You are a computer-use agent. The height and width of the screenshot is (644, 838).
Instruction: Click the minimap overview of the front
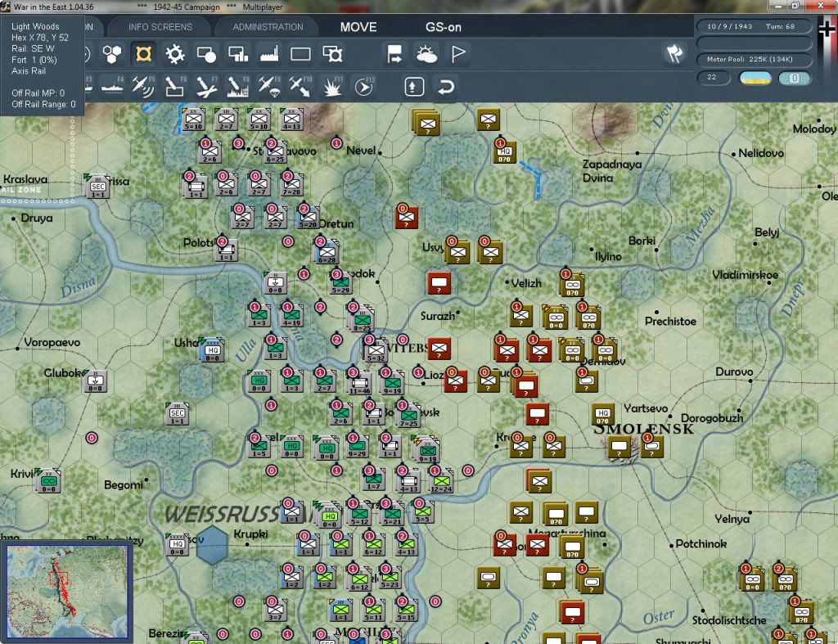click(x=67, y=591)
